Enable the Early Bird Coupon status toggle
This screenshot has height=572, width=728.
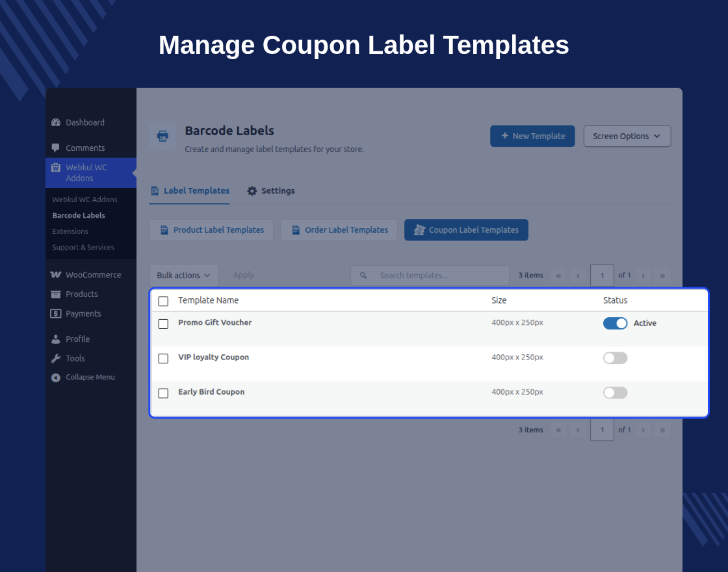pyautogui.click(x=615, y=393)
